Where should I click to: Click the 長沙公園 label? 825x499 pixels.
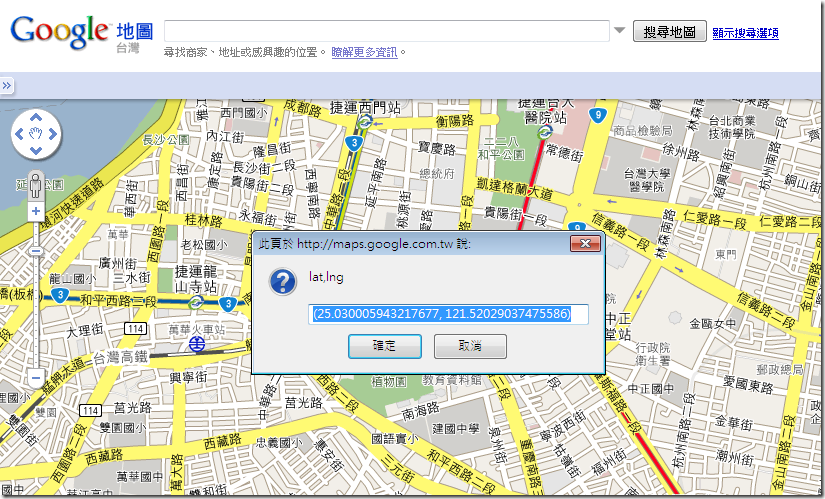click(166, 139)
